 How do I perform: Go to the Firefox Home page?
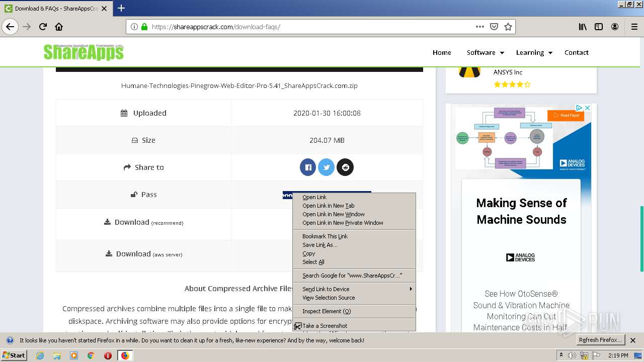59,27
